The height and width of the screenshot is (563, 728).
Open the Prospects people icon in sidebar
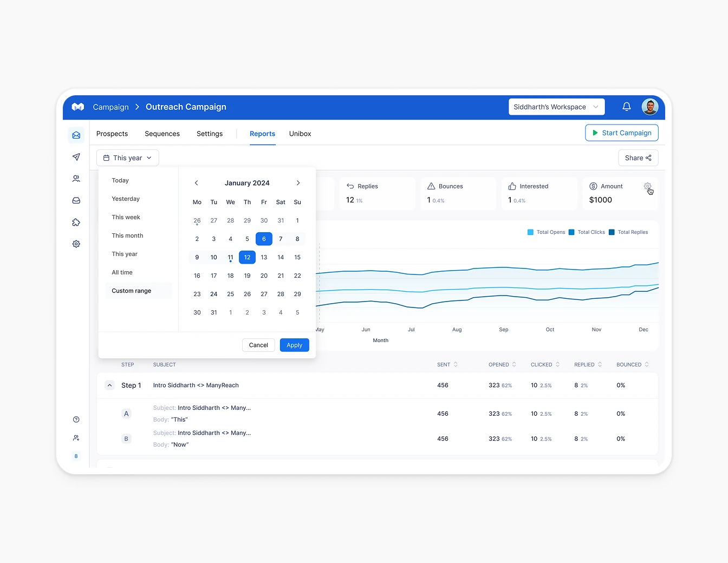[x=76, y=179]
